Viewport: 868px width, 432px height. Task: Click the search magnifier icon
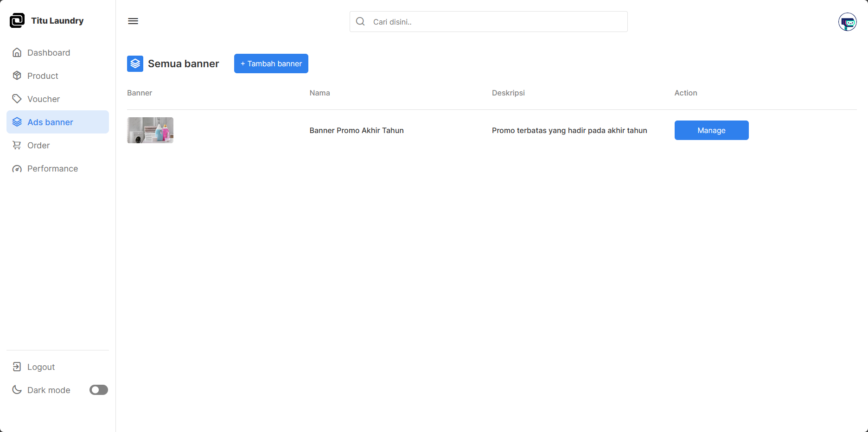tap(360, 21)
